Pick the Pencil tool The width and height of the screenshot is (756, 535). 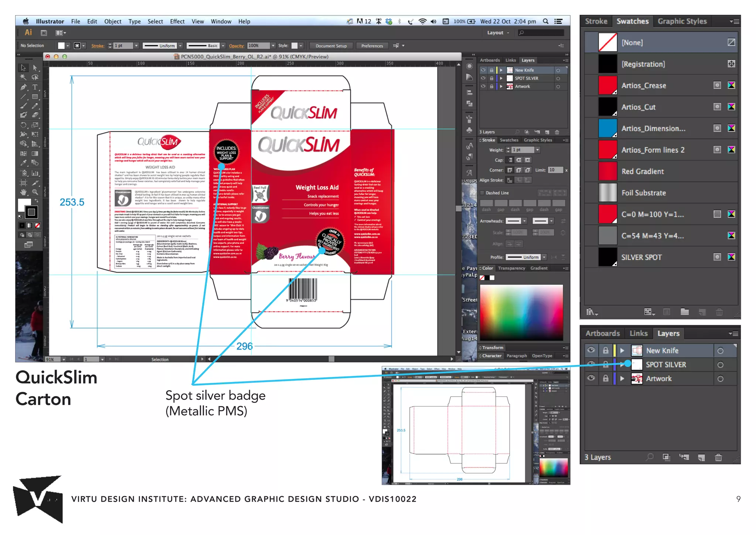point(35,106)
